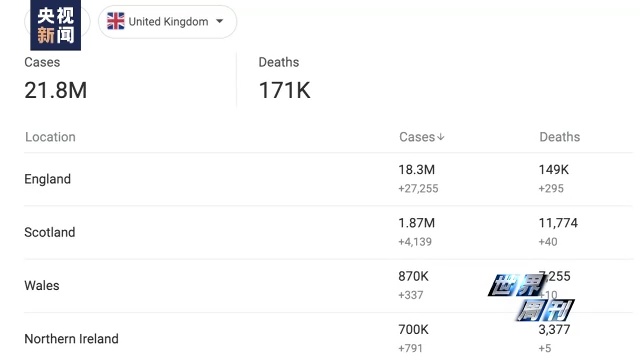This screenshot has width=640, height=360.
Task: Click Northern Ireland's 700K cases value
Action: point(413,329)
